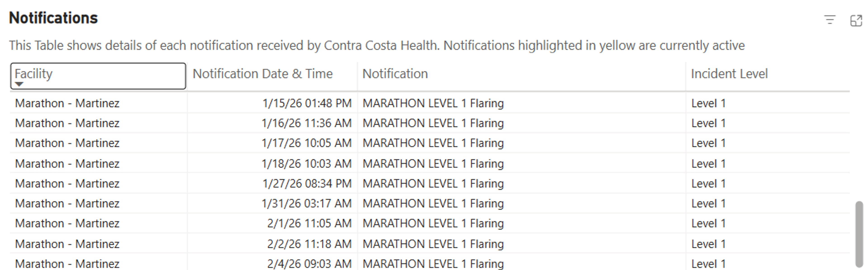Click the focus mode expand icon
The height and width of the screenshot is (270, 868).
[x=856, y=21]
